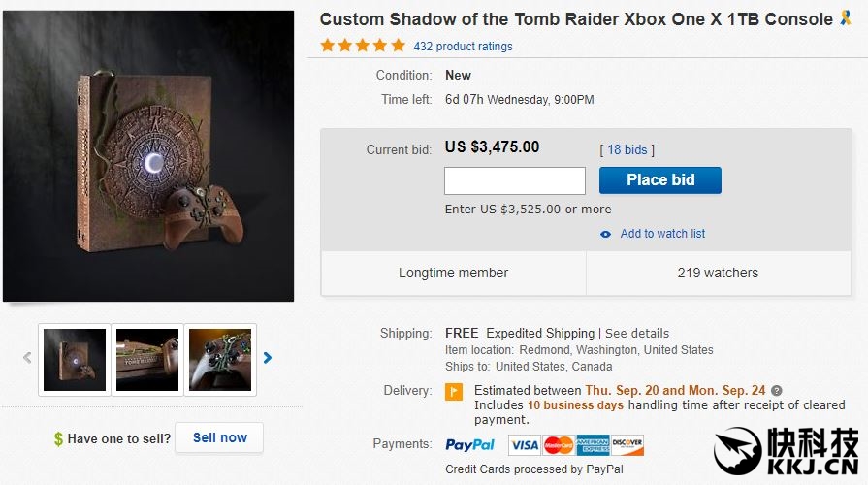Click the MasterCard icon
This screenshot has width=868, height=485.
point(558,445)
